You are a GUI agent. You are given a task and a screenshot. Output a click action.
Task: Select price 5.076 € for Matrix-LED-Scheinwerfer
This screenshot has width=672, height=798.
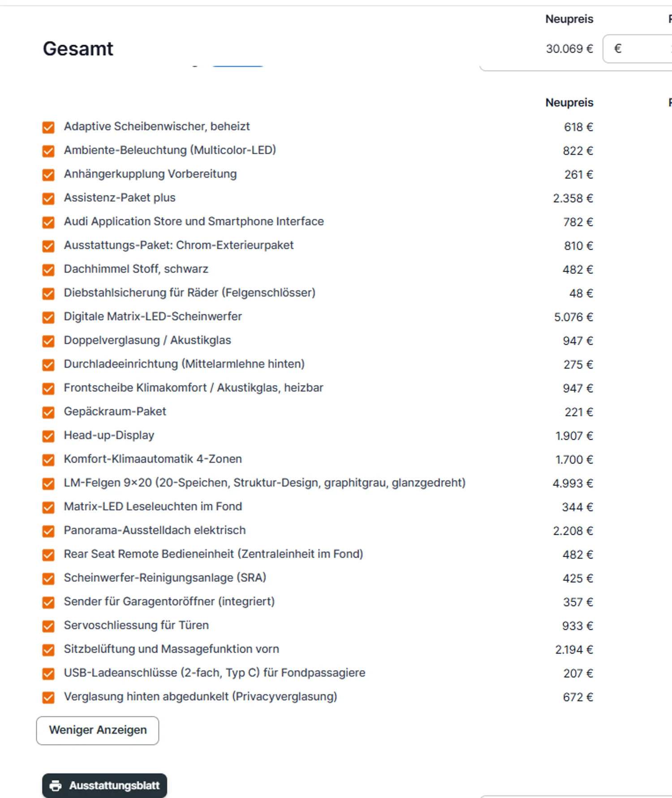pyautogui.click(x=573, y=317)
